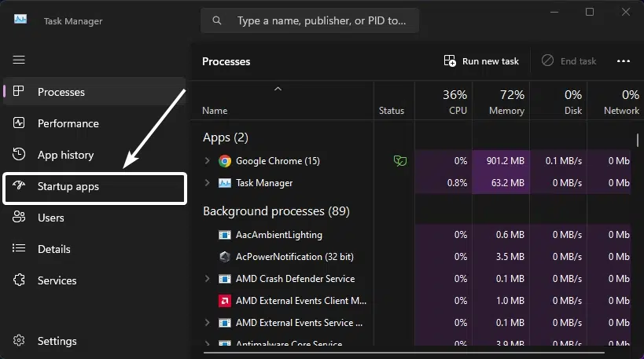Open the hamburger navigation menu
Screen dimensions: 644x359
click(19, 60)
